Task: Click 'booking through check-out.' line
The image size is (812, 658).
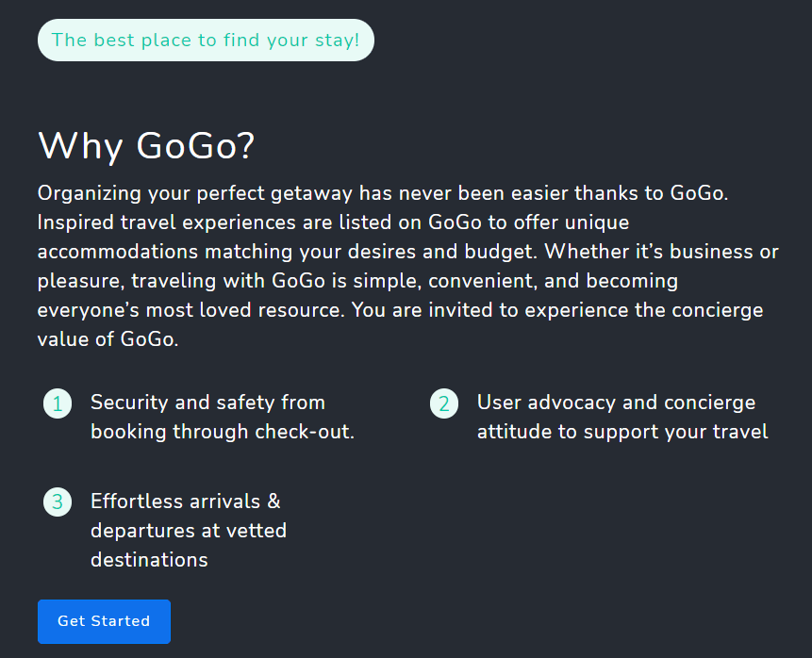Action: tap(223, 432)
